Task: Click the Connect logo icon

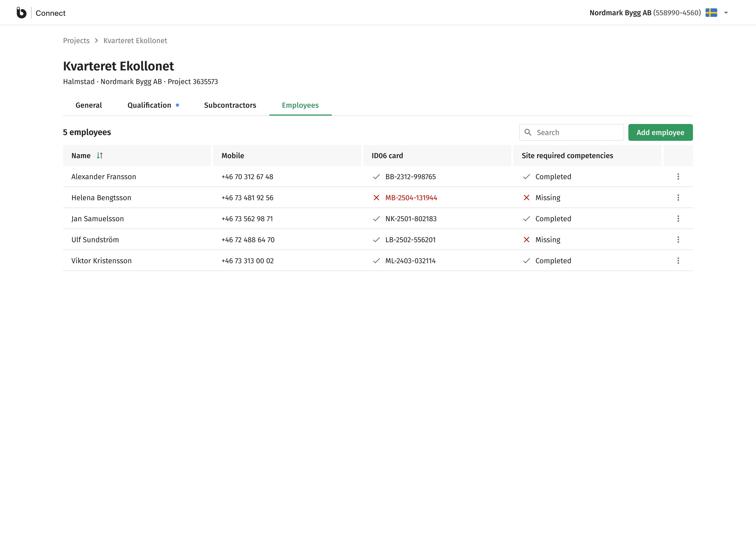Action: pos(22,13)
